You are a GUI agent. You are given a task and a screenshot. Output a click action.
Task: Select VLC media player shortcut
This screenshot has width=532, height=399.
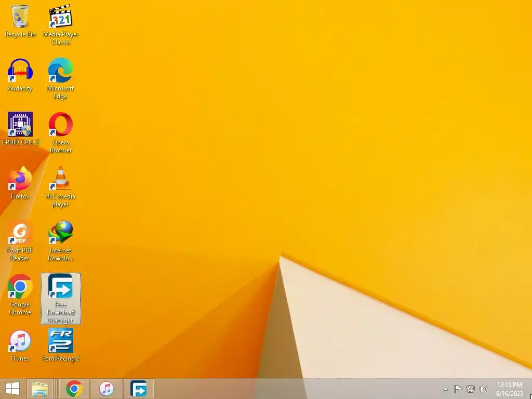point(61,187)
